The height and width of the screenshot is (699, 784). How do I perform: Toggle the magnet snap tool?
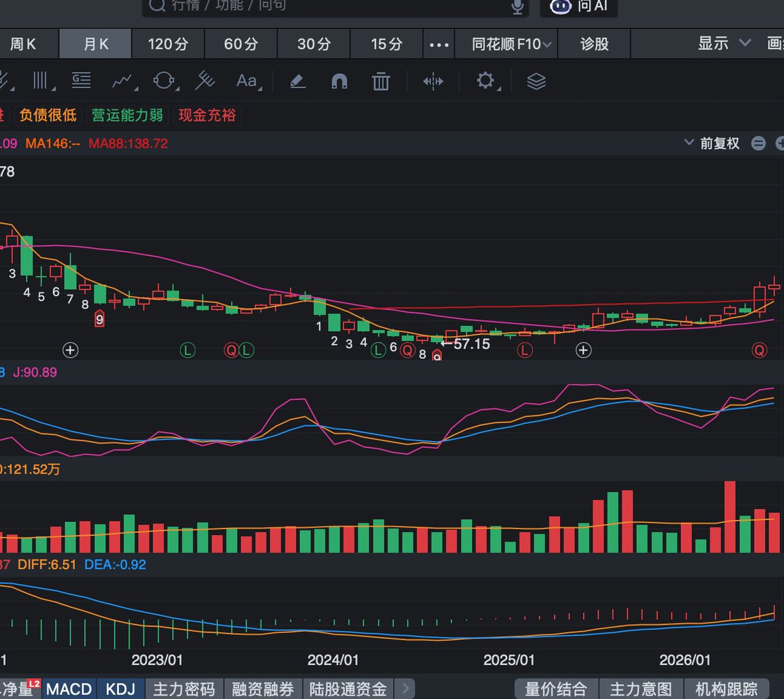click(x=339, y=81)
